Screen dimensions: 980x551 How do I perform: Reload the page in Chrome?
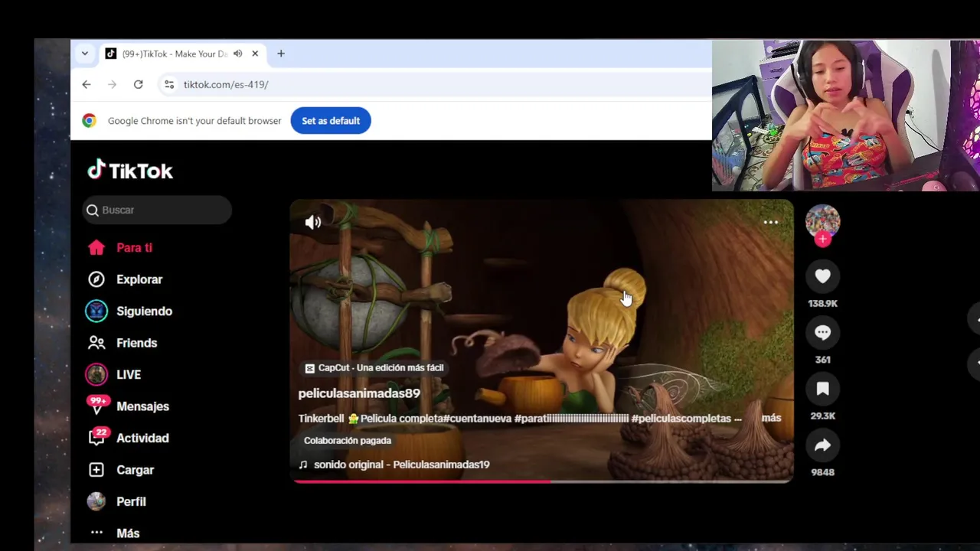[138, 84]
